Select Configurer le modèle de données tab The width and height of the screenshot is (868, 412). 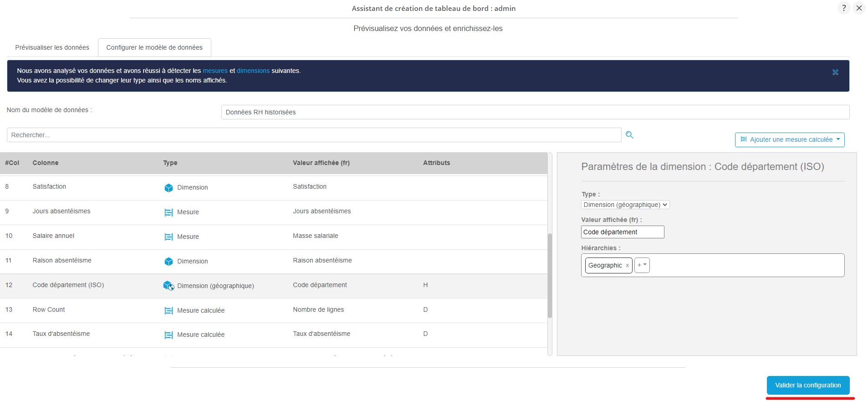pyautogui.click(x=154, y=47)
